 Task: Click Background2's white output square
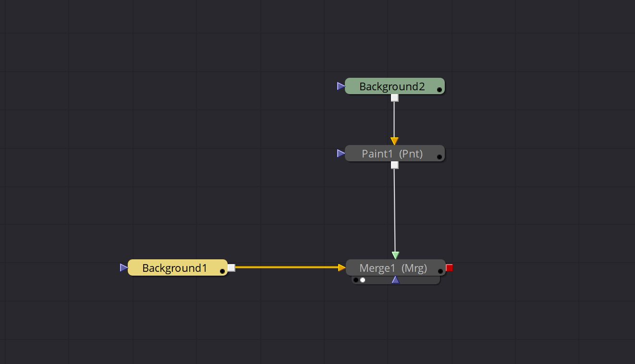[x=394, y=98]
